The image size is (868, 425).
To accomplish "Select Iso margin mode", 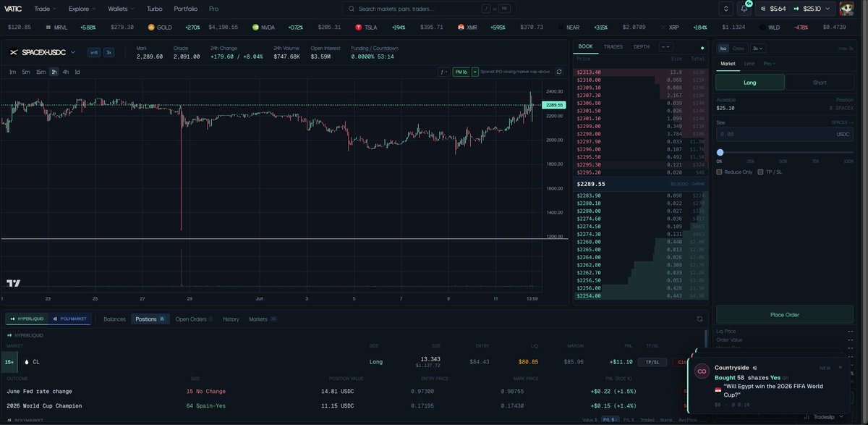I will click(x=723, y=48).
